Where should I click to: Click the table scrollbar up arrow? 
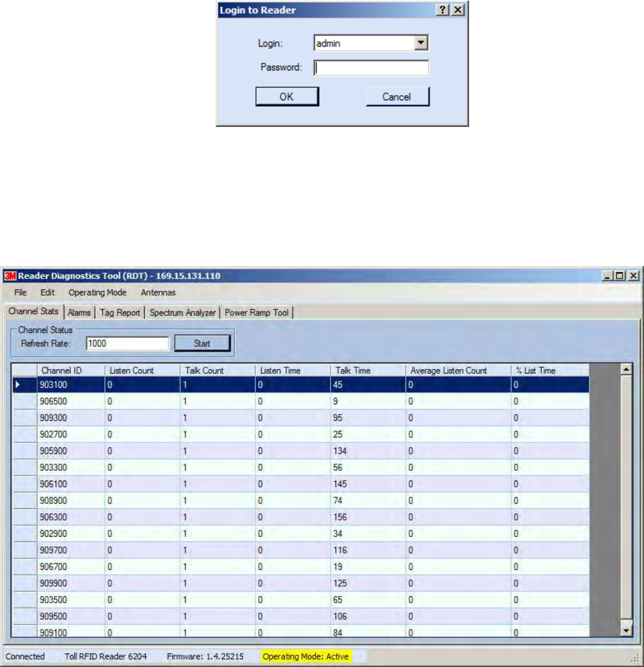626,369
